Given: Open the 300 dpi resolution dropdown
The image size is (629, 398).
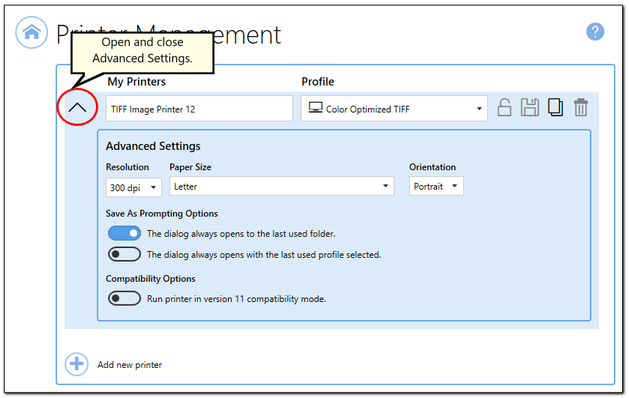Looking at the screenshot, I should [134, 187].
